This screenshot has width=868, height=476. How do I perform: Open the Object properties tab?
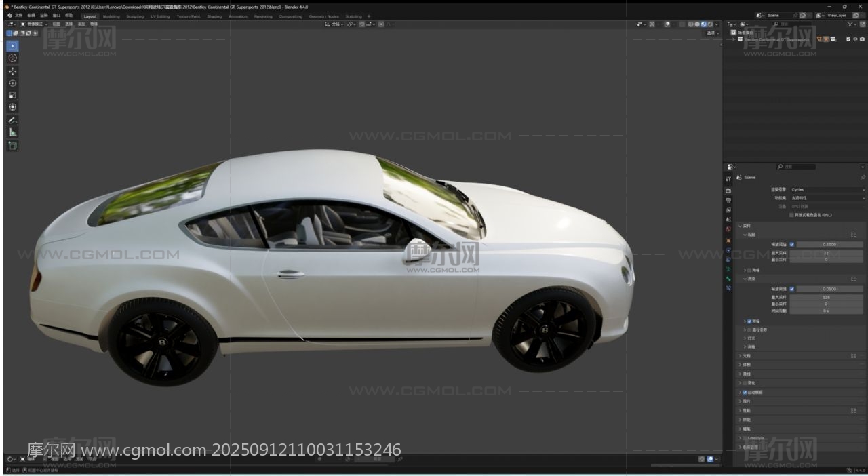click(728, 241)
